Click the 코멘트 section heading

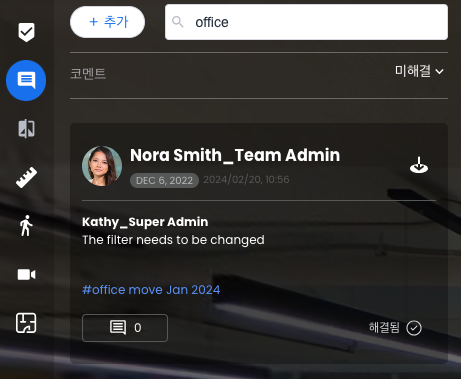[x=88, y=73]
